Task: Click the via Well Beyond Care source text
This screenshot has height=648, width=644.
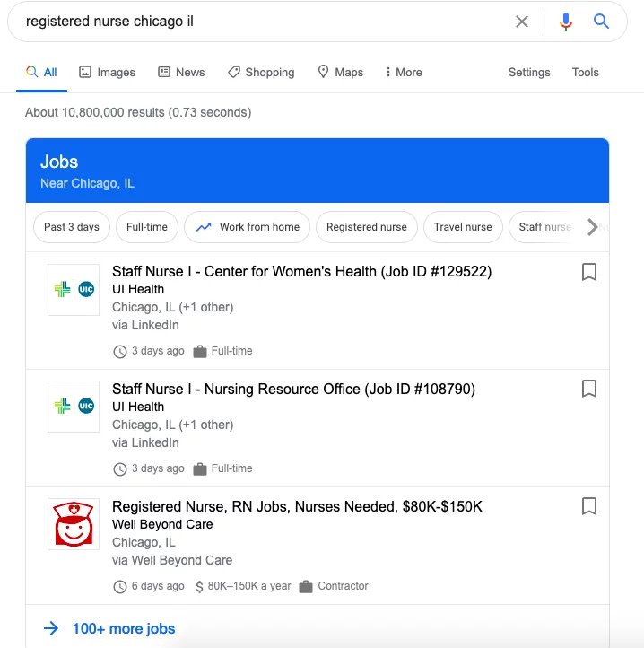Action: pos(172,560)
